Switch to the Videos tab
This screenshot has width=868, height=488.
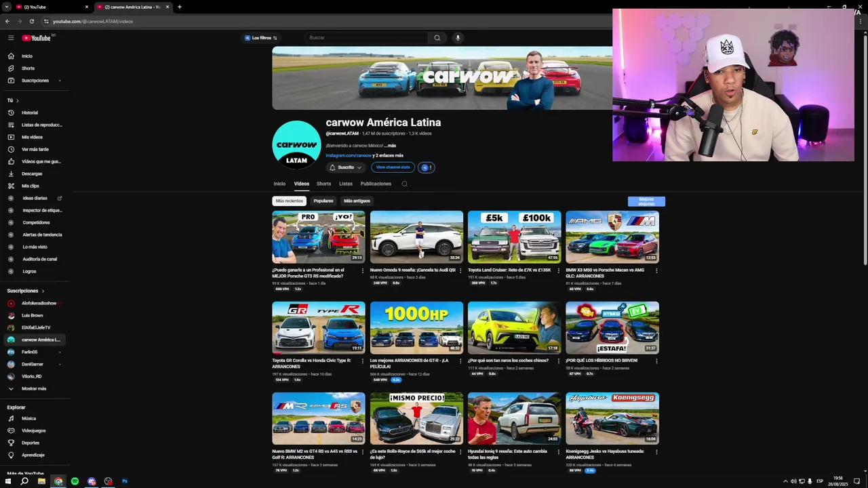302,184
